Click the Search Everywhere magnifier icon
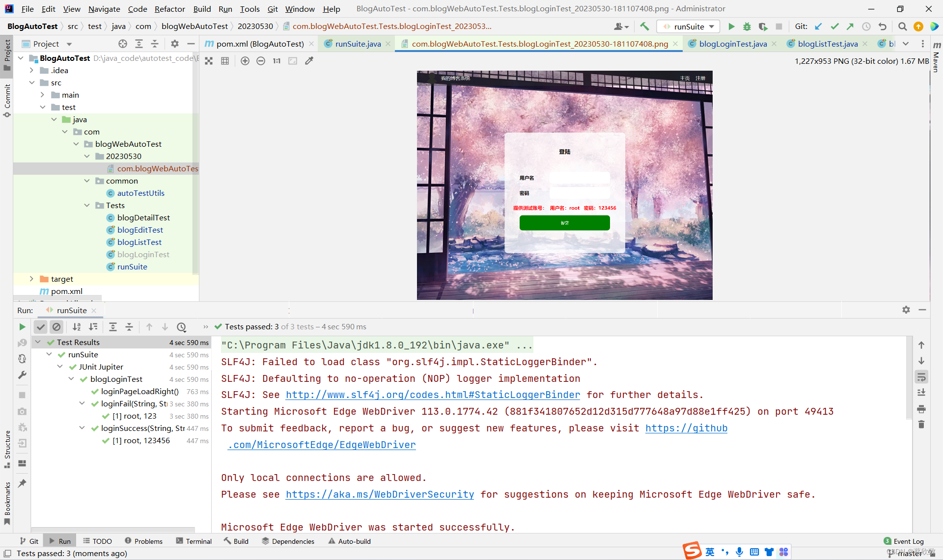The image size is (943, 560). tap(902, 27)
